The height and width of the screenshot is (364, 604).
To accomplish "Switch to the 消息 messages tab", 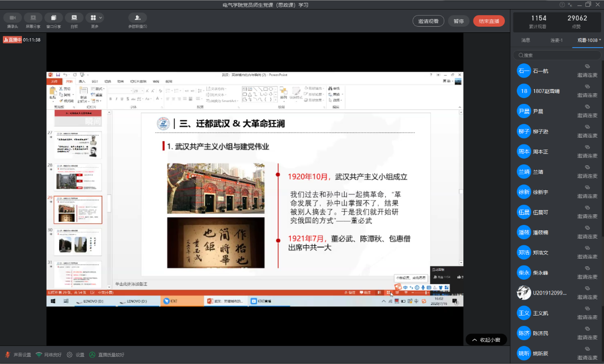I will tap(525, 40).
